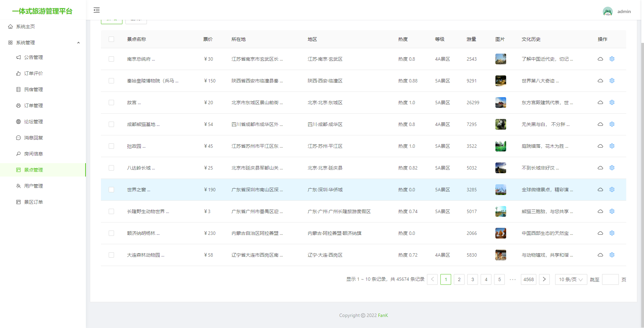
Task: Click the 一体式旅游管理平台 logo title
Action: (x=42, y=11)
